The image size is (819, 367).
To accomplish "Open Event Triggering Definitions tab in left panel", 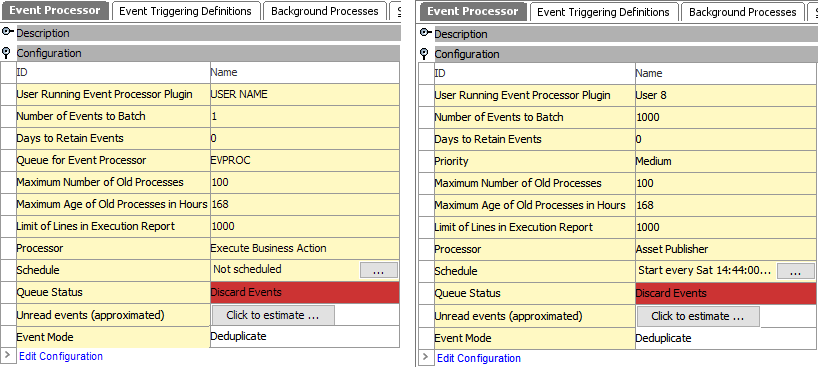I will 185,11.
